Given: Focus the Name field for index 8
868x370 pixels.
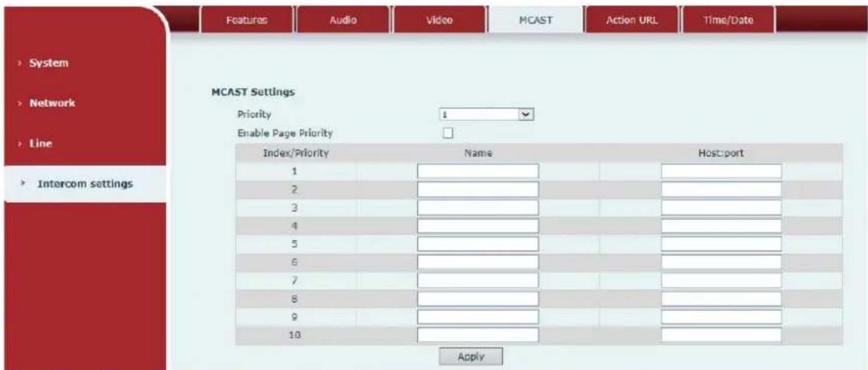Looking at the screenshot, I should click(x=478, y=299).
